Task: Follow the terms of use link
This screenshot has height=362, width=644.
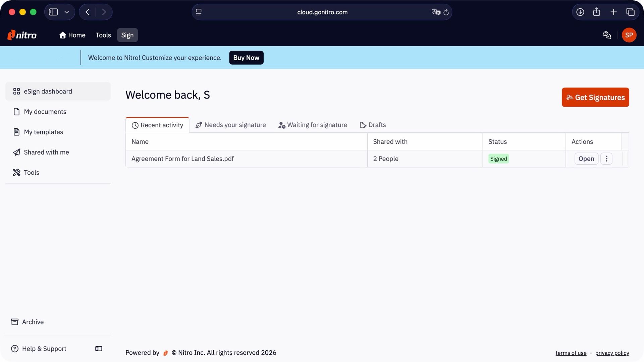Action: 571,353
